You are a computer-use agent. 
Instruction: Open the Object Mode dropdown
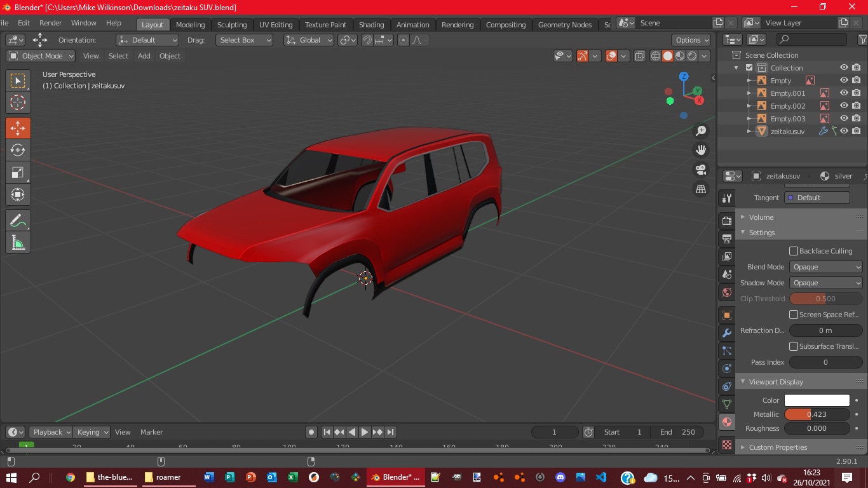(41, 56)
